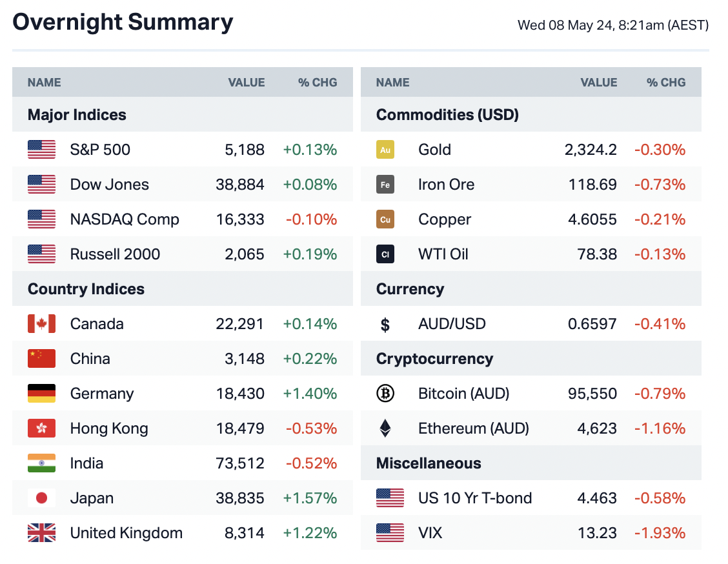Click the United Kingdom flag icon
Screen dimensions: 728x564
click(x=41, y=533)
